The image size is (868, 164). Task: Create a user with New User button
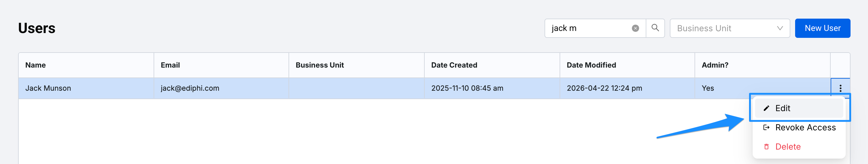822,28
